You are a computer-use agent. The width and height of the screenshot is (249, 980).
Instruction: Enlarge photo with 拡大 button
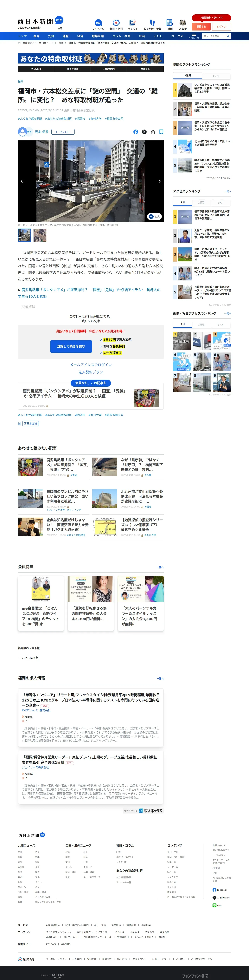[154, 217]
